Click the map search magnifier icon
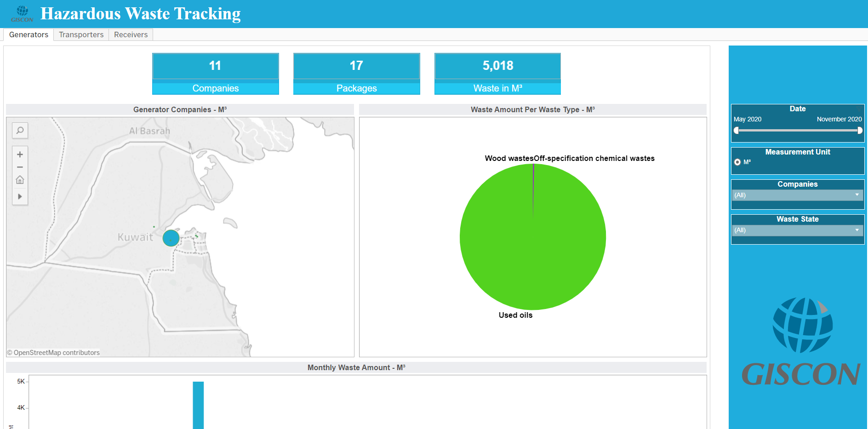Image resolution: width=868 pixels, height=429 pixels. pyautogui.click(x=20, y=131)
